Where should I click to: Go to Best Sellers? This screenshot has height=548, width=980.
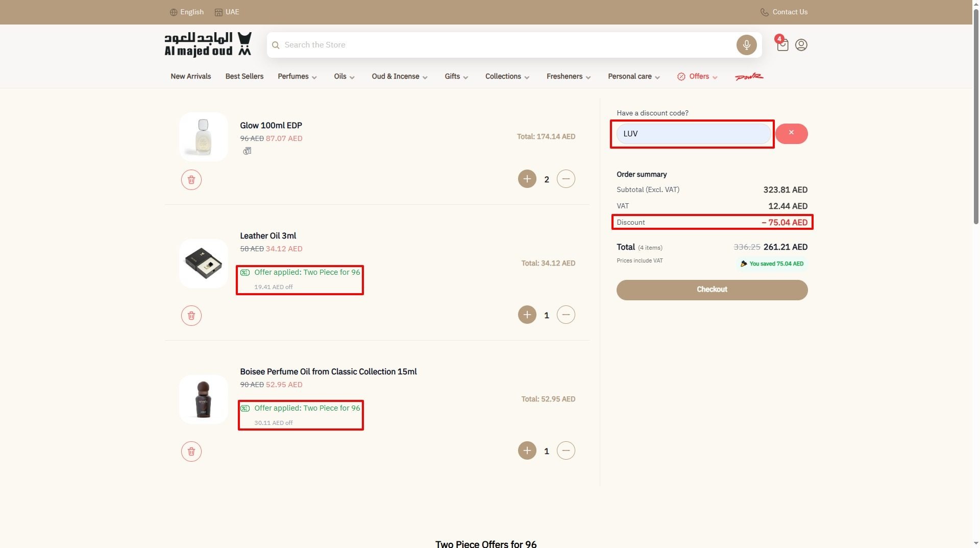(244, 77)
